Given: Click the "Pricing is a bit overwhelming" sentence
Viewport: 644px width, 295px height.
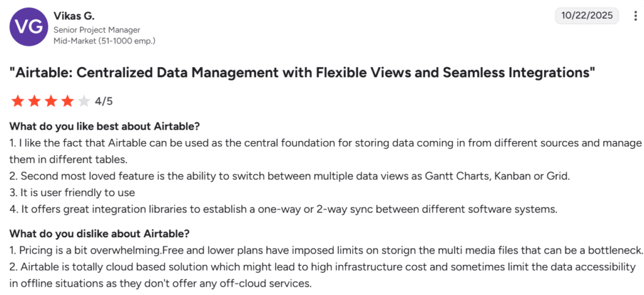Looking at the screenshot, I should tap(326, 250).
